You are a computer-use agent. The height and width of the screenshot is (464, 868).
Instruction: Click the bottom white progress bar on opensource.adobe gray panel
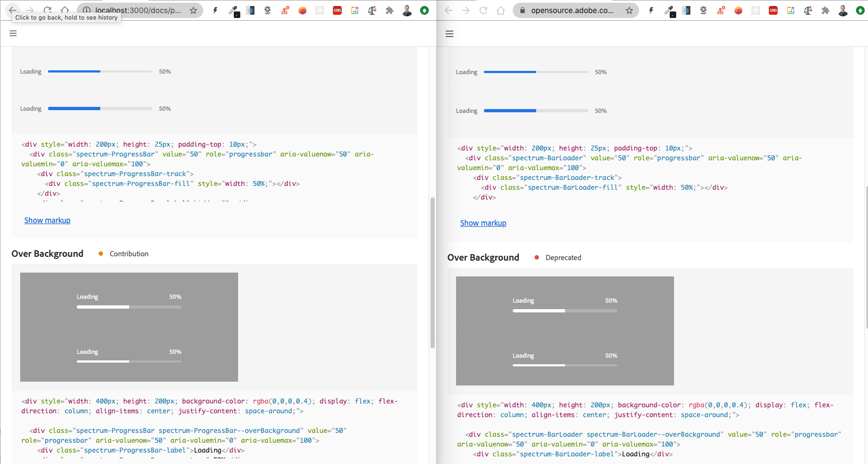tap(565, 365)
